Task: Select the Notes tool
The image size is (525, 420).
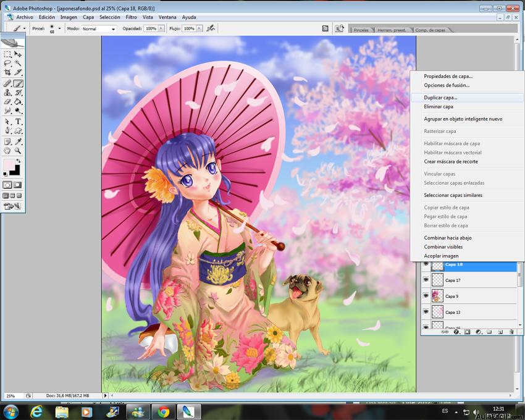Action: pos(7,141)
